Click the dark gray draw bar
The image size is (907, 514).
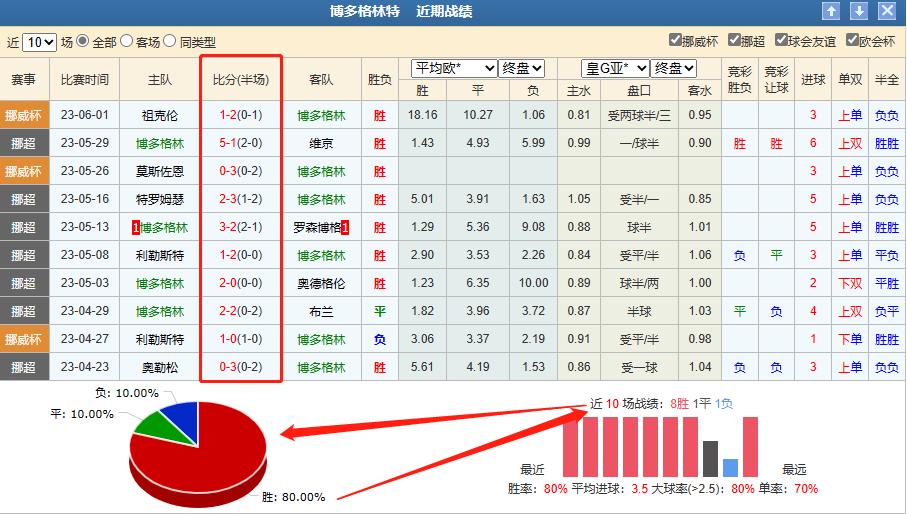coord(710,459)
